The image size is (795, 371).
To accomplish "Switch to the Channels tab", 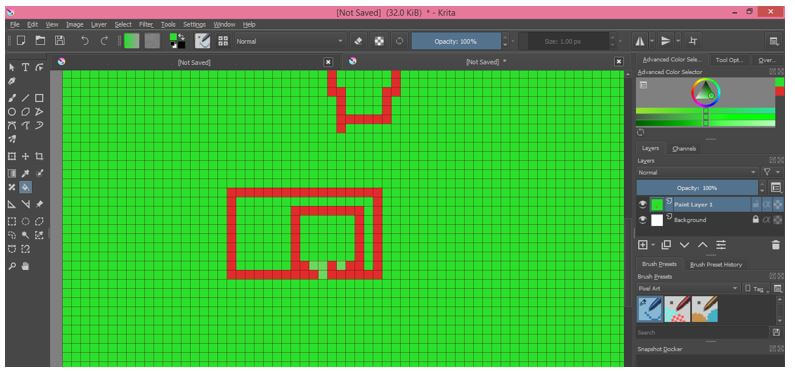I will (x=684, y=149).
